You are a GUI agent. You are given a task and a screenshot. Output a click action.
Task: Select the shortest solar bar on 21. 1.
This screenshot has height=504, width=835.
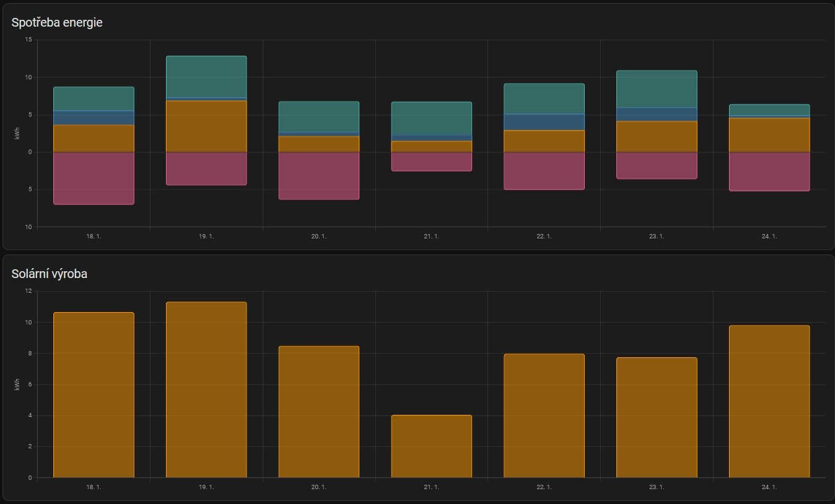click(x=431, y=446)
